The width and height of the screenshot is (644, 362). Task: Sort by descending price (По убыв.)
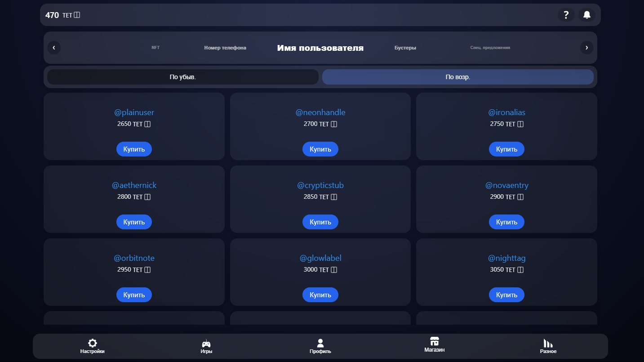pyautogui.click(x=183, y=77)
